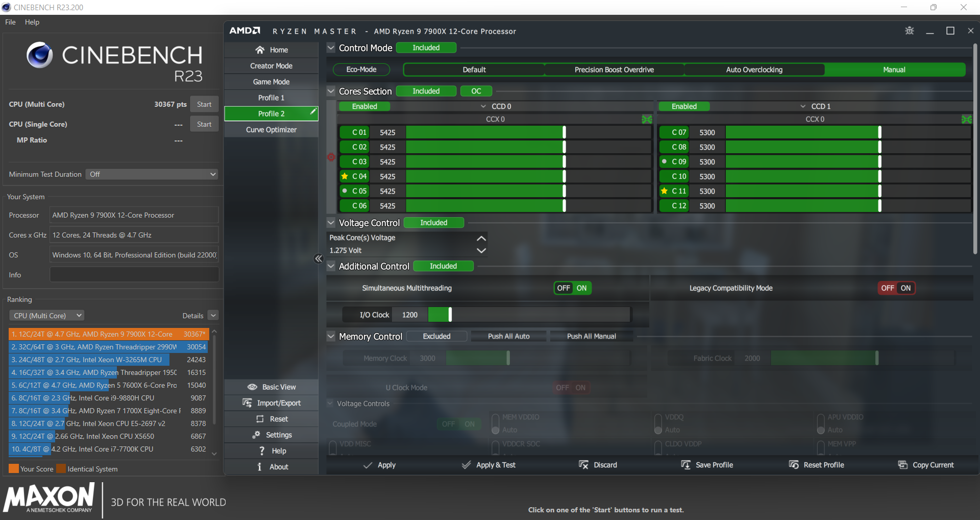
Task: Select Auto Overclocking mode
Action: [754, 69]
